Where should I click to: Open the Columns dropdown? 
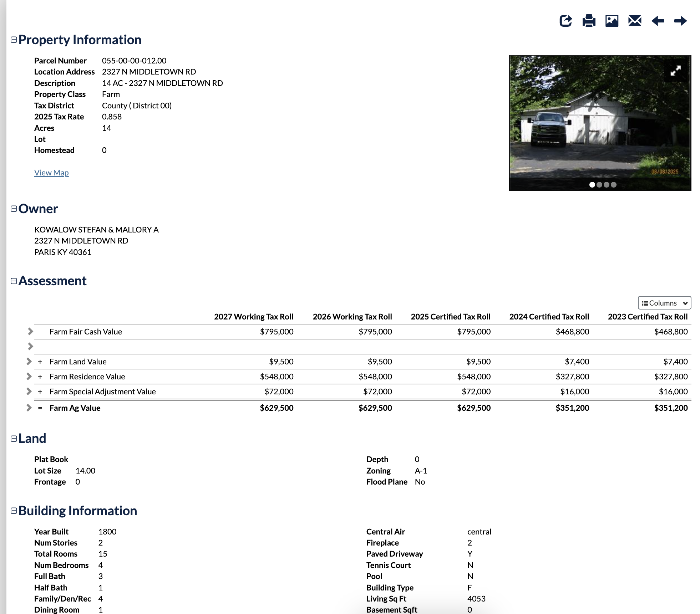coord(664,303)
